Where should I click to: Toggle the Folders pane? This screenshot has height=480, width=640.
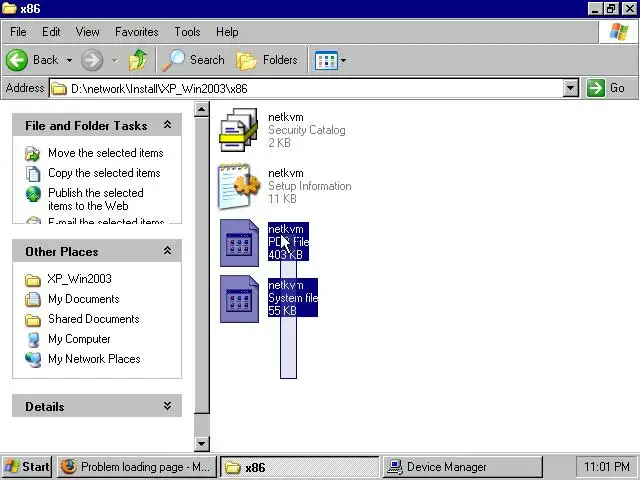pyautogui.click(x=267, y=60)
